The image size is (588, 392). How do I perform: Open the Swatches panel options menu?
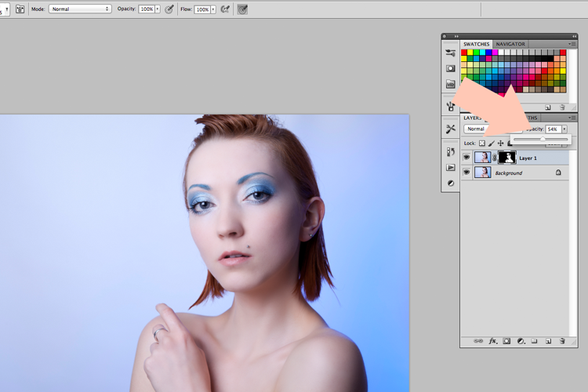pos(572,44)
